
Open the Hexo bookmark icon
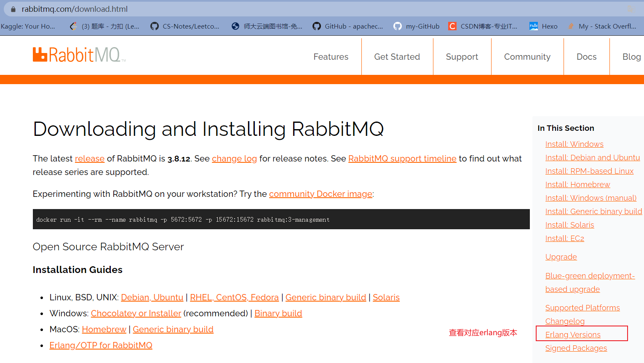[534, 26]
